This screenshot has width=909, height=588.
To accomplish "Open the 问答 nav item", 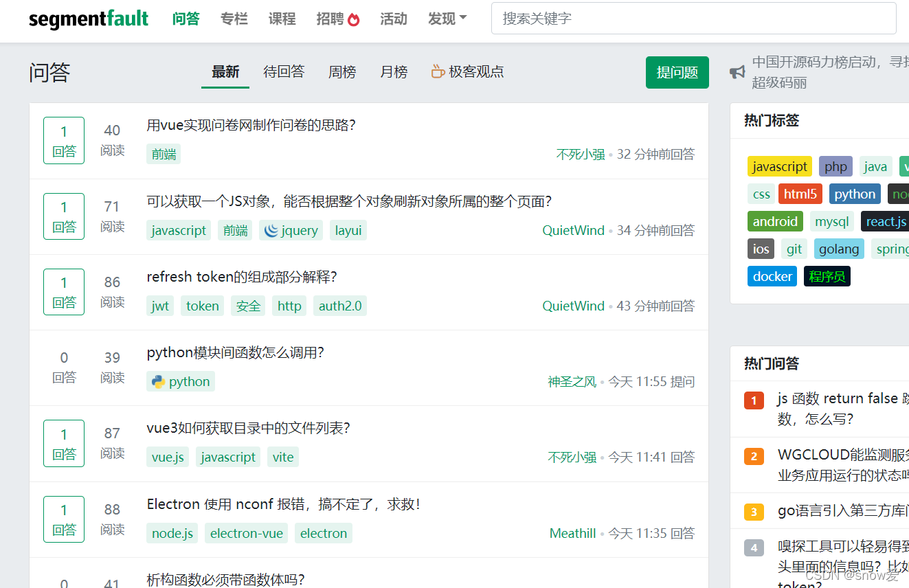I will point(186,19).
